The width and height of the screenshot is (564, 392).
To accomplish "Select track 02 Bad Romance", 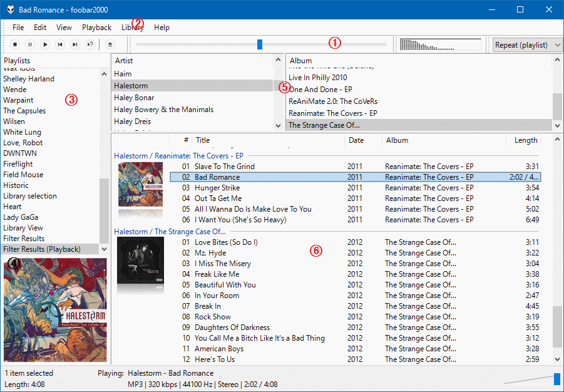I will point(355,177).
